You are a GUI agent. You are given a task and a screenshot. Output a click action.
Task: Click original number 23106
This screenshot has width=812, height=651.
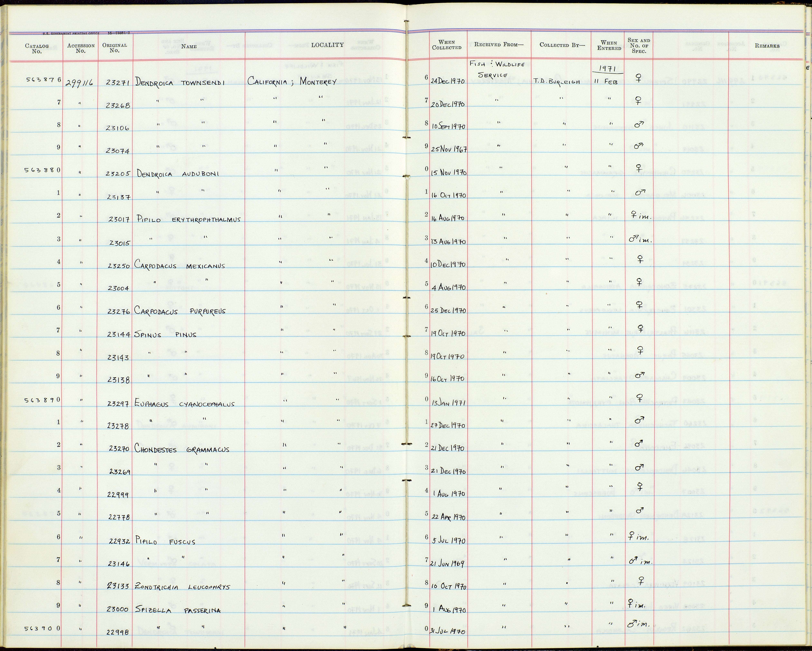click(x=118, y=128)
